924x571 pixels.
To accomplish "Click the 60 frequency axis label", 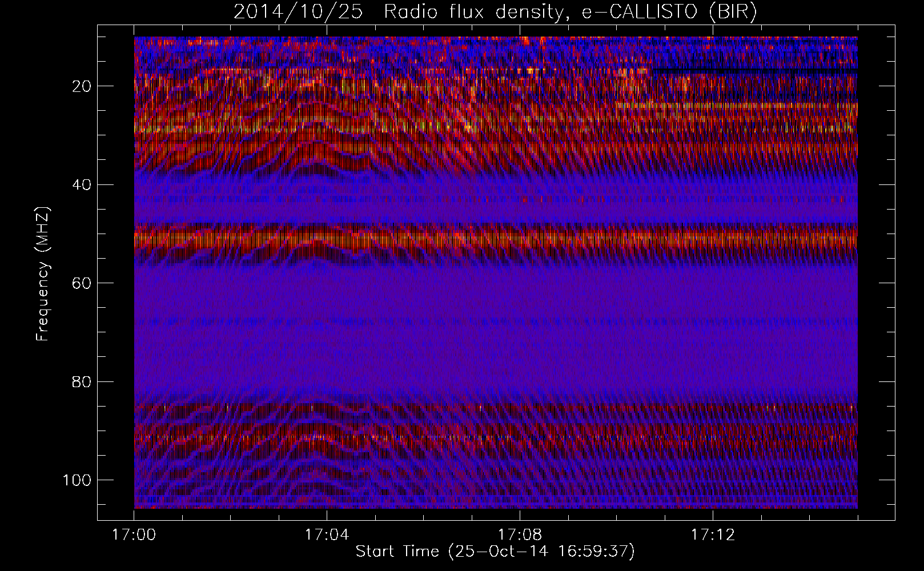I will pos(82,283).
